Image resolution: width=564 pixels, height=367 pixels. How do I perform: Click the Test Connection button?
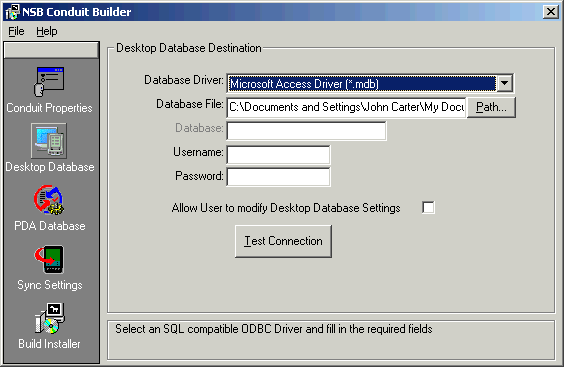[x=283, y=241]
